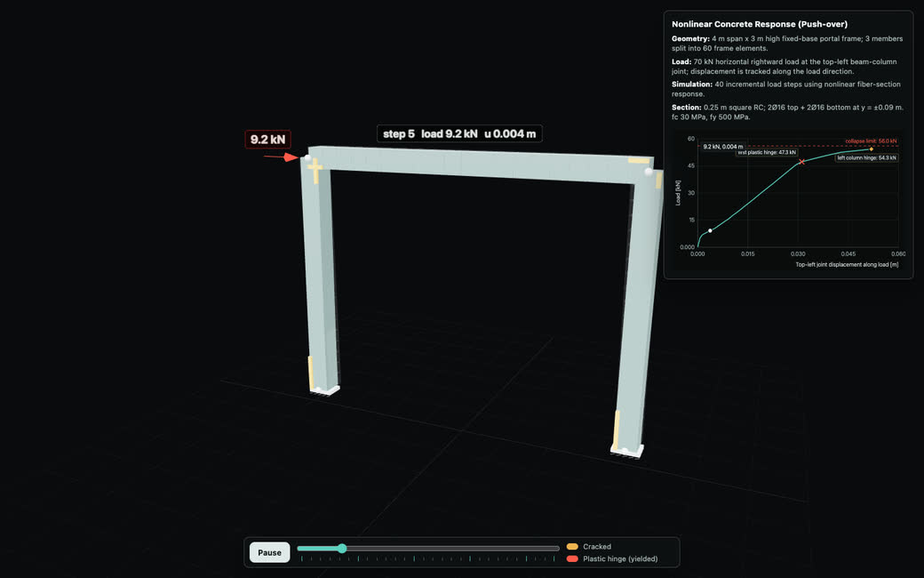Click the white node sphere at top-right joint
Viewport: 924px width, 578px height.
649,172
